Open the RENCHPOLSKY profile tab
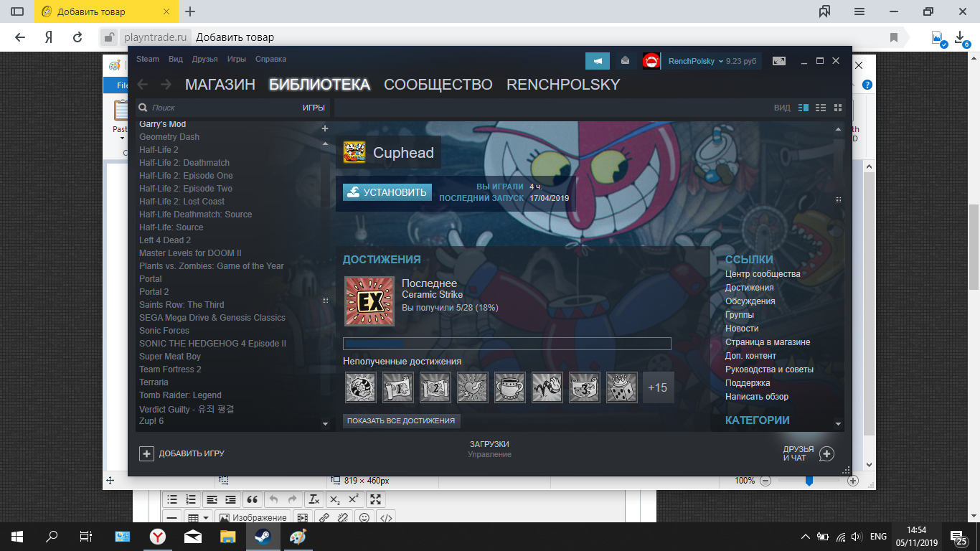 [563, 85]
